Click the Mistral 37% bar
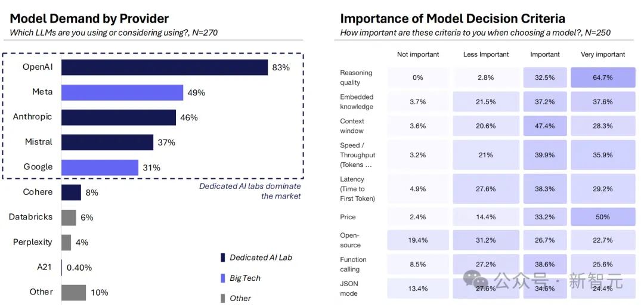Viewport: 644px width, 307px height. click(107, 142)
